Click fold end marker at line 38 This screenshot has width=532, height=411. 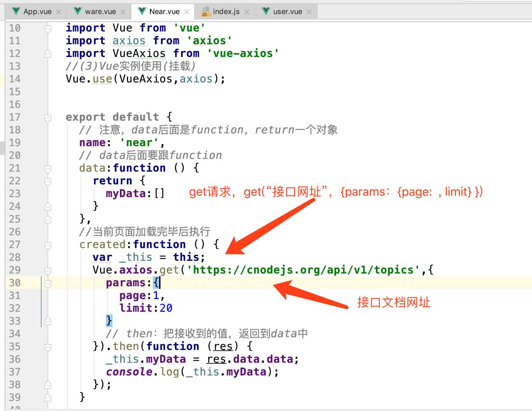click(48, 385)
